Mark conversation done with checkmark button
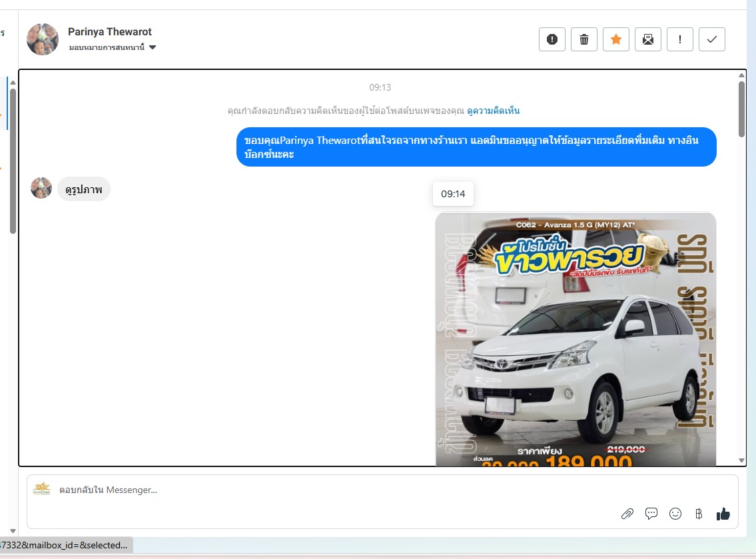The image size is (756, 559). pyautogui.click(x=711, y=39)
